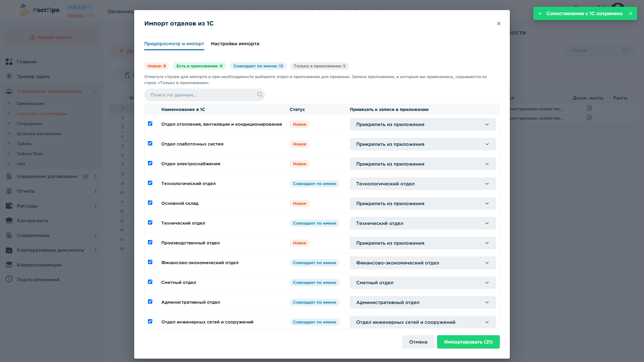The image size is (644, 362).
Task: Click the Управление организацией people icon
Action: point(9,91)
